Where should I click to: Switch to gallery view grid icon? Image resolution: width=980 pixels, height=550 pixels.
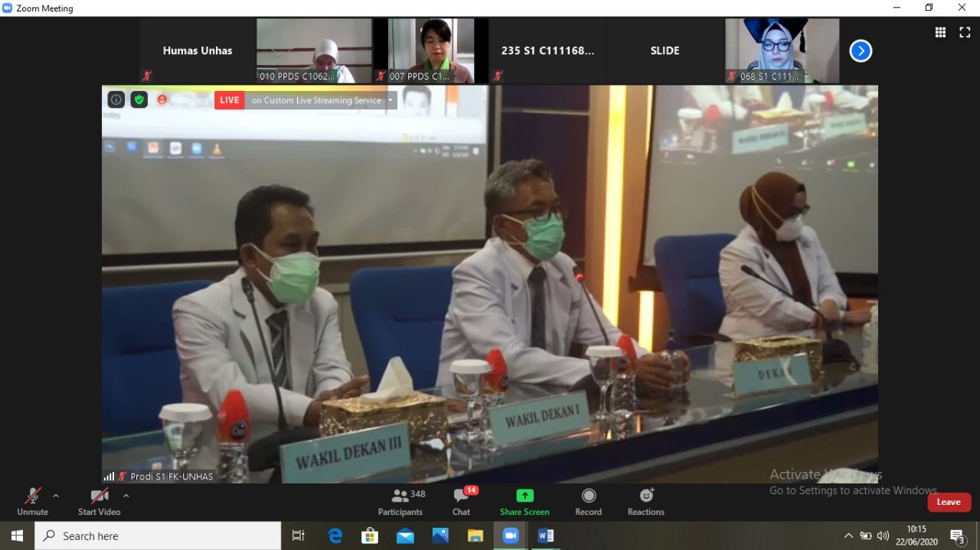pos(940,32)
